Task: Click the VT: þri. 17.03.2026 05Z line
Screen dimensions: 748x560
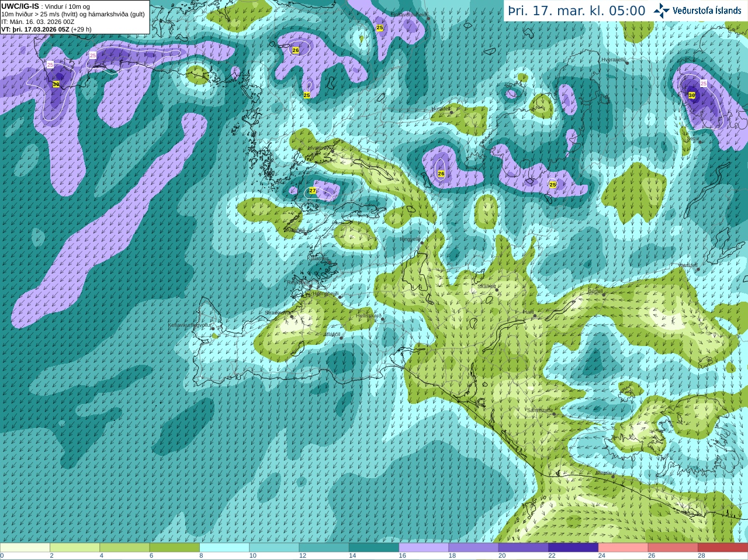Action: tap(46, 29)
